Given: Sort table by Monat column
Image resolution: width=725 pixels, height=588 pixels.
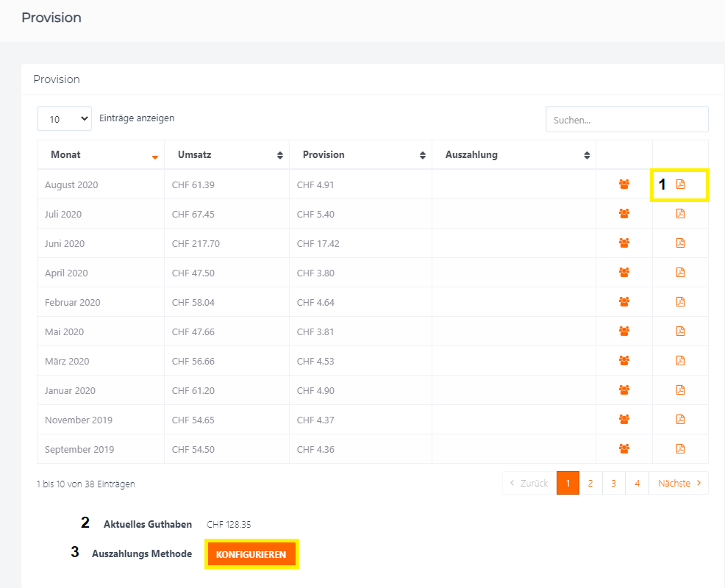Looking at the screenshot, I should click(x=101, y=155).
